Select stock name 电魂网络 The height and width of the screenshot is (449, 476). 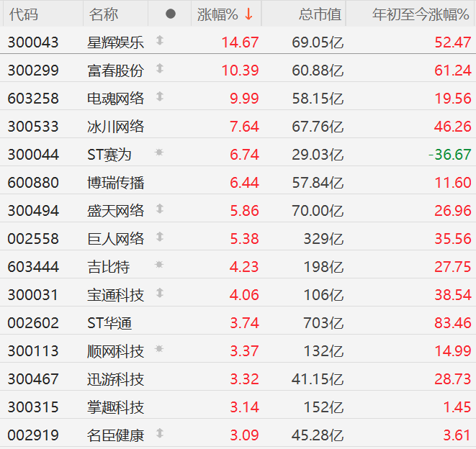[x=115, y=99]
